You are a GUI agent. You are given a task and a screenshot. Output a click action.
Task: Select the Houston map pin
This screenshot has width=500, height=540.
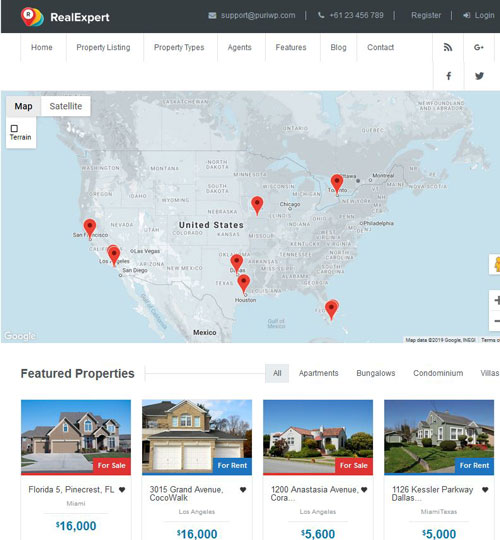coord(244,284)
